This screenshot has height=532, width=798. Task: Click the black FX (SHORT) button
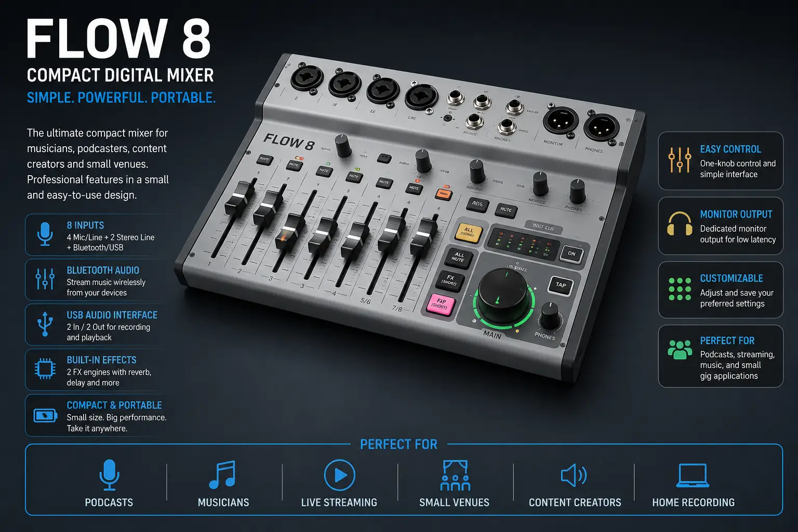pos(450,281)
